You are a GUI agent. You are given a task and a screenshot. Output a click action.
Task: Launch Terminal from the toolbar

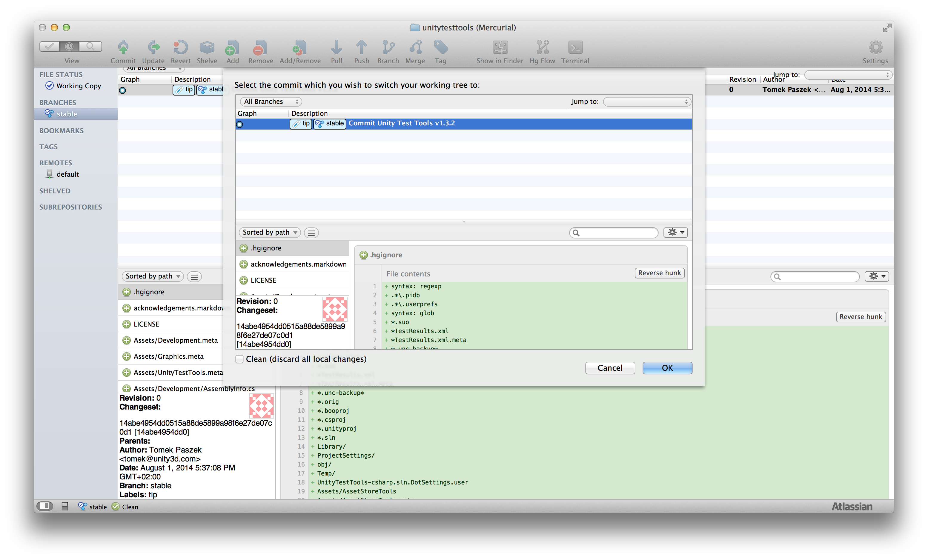[x=575, y=48]
